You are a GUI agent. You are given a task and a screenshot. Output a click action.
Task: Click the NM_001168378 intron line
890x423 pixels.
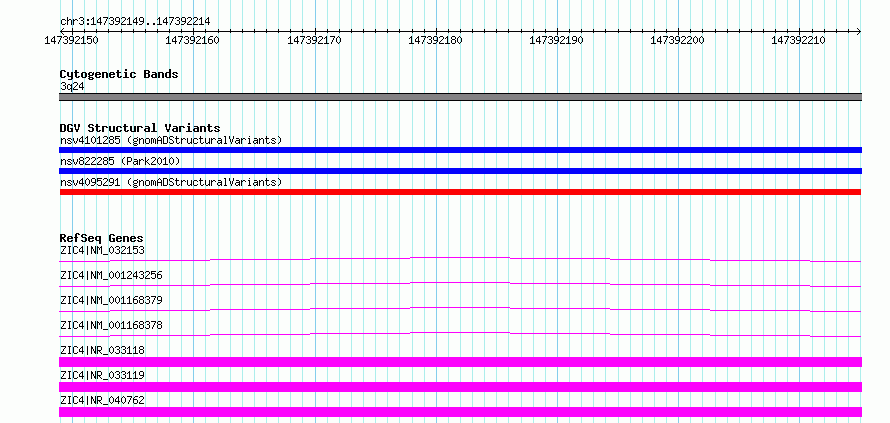(460, 333)
